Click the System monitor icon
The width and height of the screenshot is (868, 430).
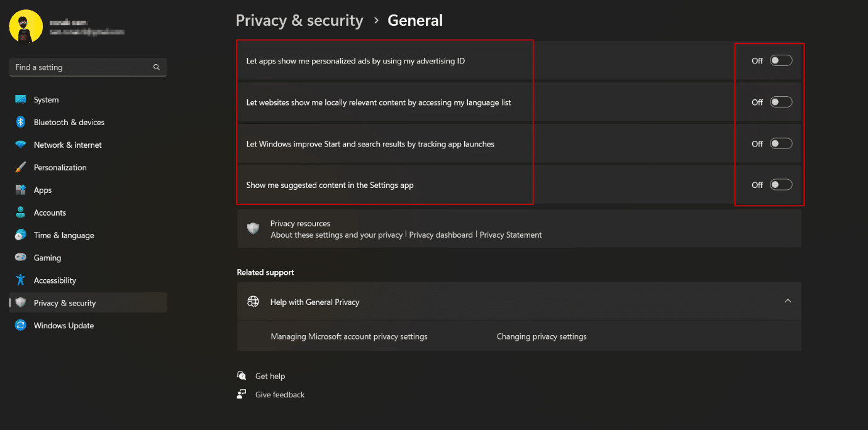(x=21, y=99)
